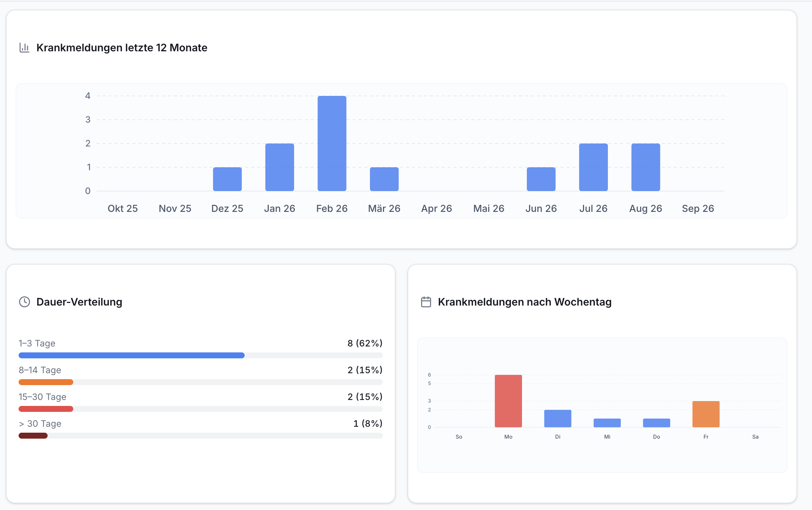Click the '> 30 Tage' label
The height and width of the screenshot is (510, 812).
pyautogui.click(x=40, y=423)
